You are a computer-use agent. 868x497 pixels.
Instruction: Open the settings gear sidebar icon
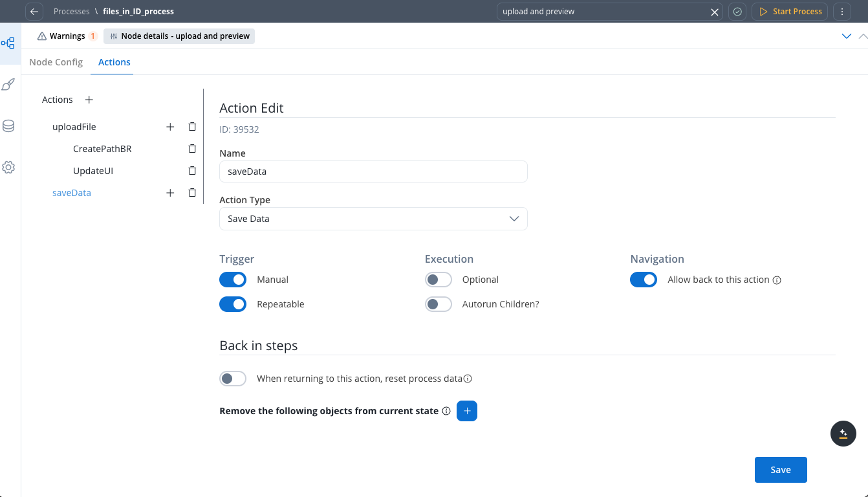point(8,168)
